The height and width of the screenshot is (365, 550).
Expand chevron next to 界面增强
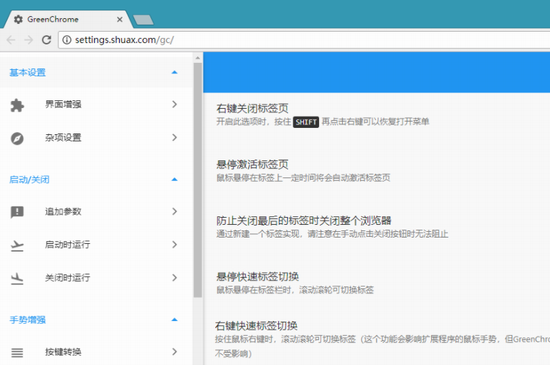tap(175, 104)
